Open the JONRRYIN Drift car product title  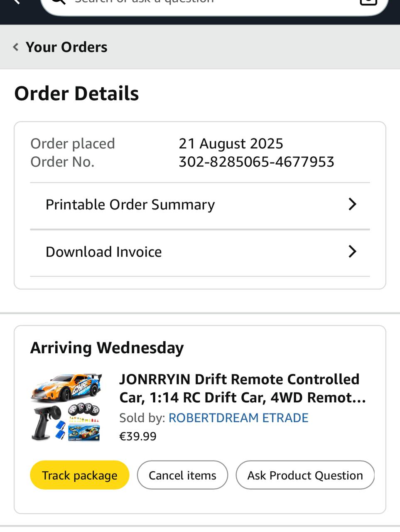point(243,388)
